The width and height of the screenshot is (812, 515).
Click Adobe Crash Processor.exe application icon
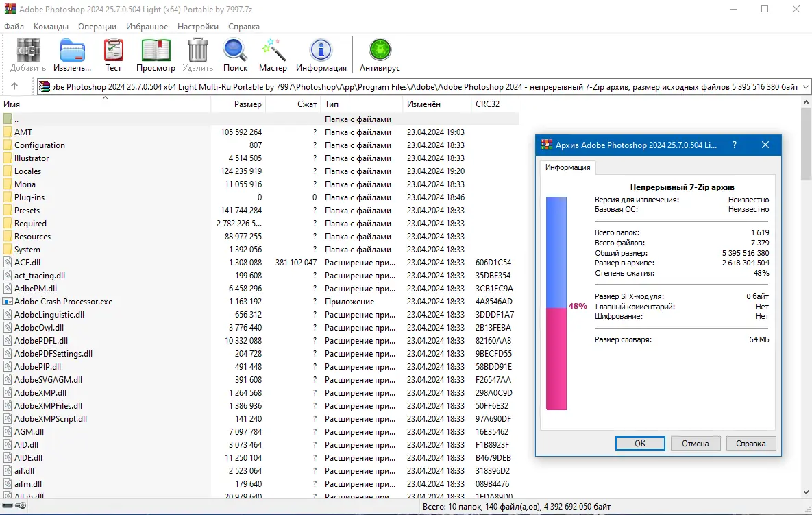(8, 302)
